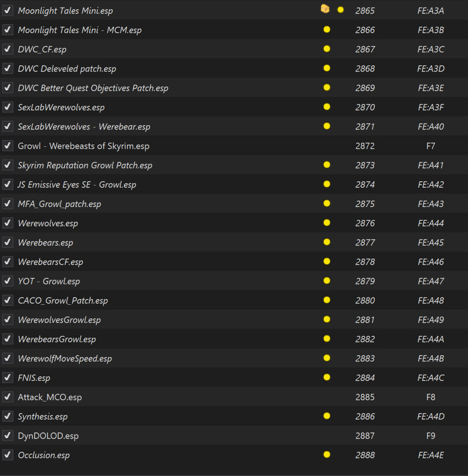Uncheck the Attack_MCO.esp plugin
The height and width of the screenshot is (476, 468).
coord(7,397)
